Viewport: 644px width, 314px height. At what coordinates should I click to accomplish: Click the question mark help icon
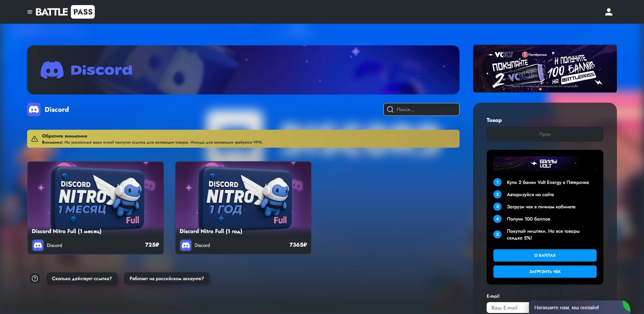pos(35,278)
